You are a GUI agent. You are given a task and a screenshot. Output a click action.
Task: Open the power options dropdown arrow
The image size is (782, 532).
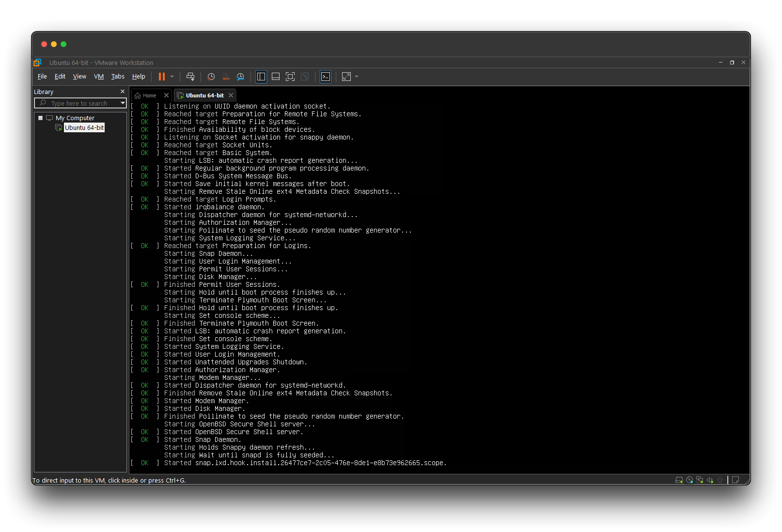[x=172, y=77]
